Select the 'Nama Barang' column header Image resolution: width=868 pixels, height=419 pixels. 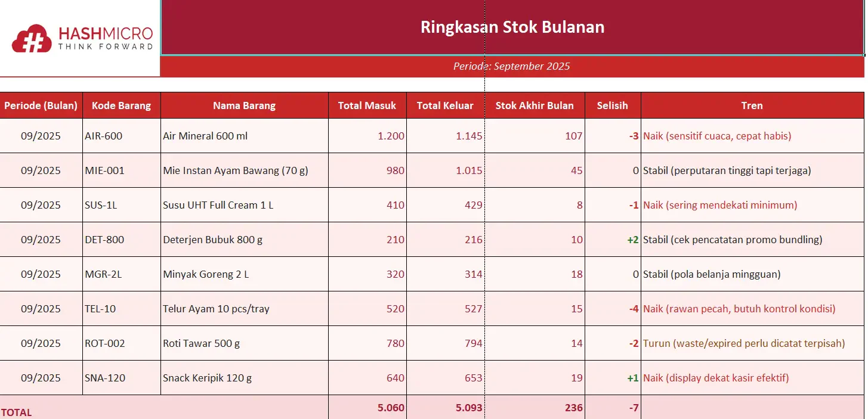(x=245, y=105)
